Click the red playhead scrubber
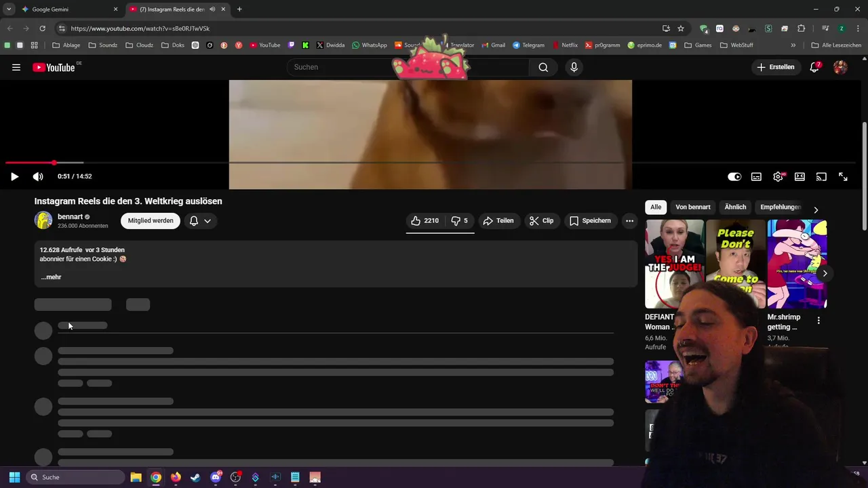This screenshot has width=868, height=488. coord(54,163)
